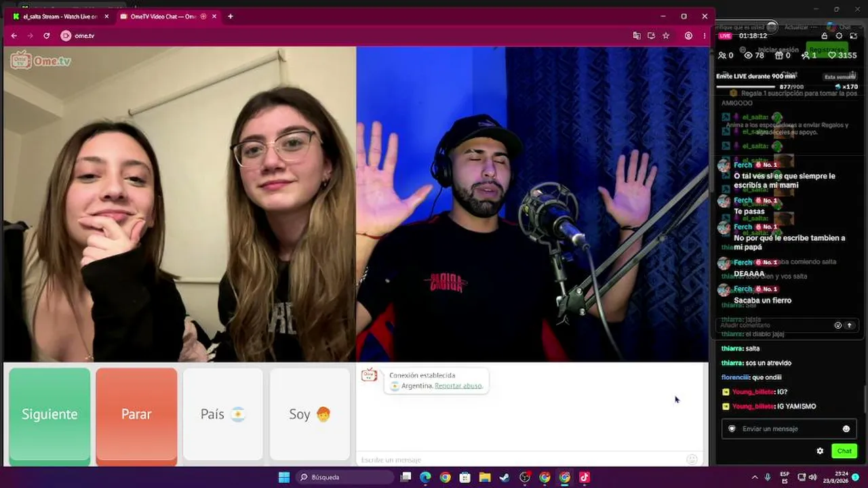Image resolution: width=868 pixels, height=488 pixels.
Task: Open Steam from taskbar
Action: 505,477
